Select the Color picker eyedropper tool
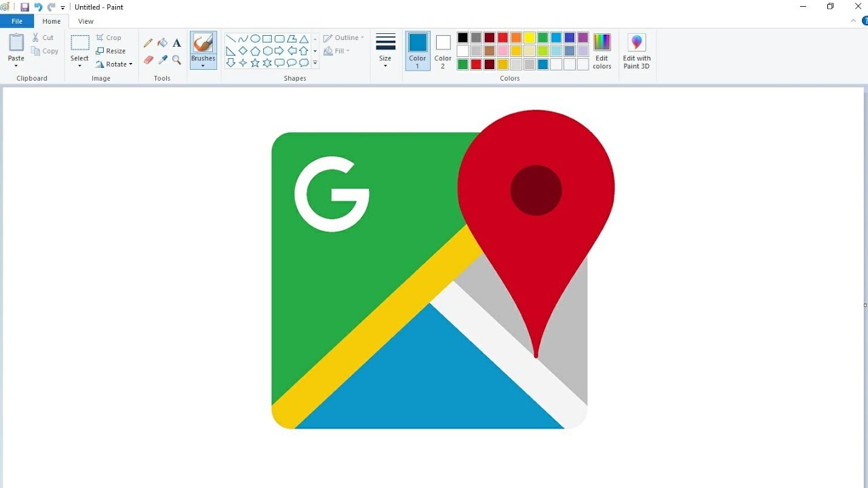Image resolution: width=868 pixels, height=488 pixels. point(163,60)
